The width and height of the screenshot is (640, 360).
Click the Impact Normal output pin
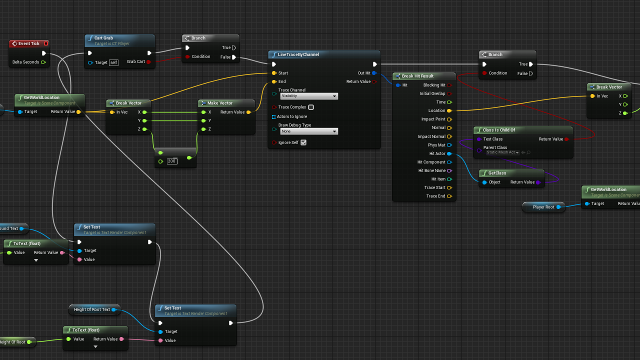pyautogui.click(x=449, y=136)
